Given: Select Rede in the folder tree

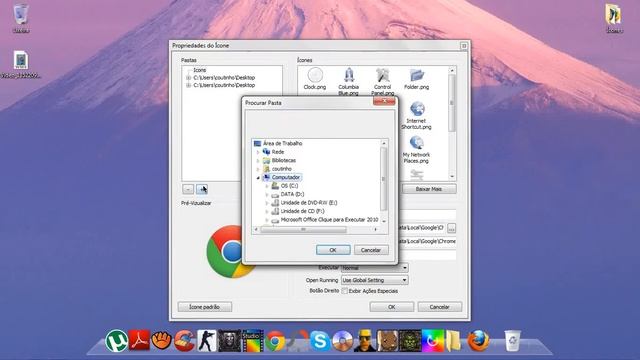Looking at the screenshot, I should pos(278,152).
